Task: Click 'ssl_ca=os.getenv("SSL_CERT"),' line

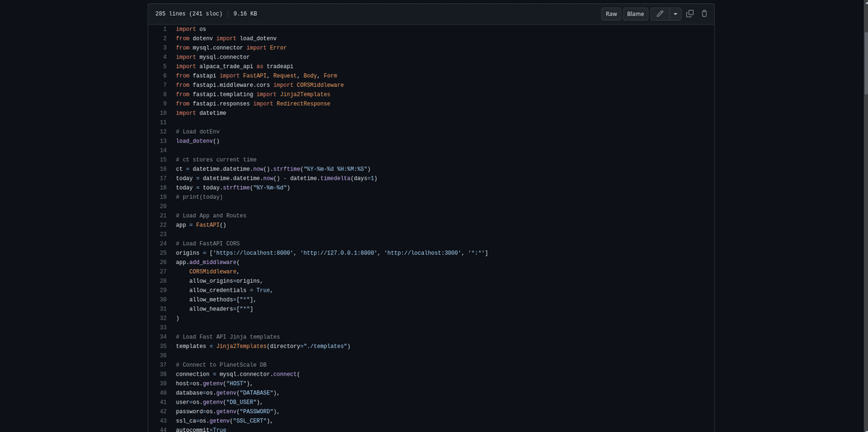Action: 224,420
